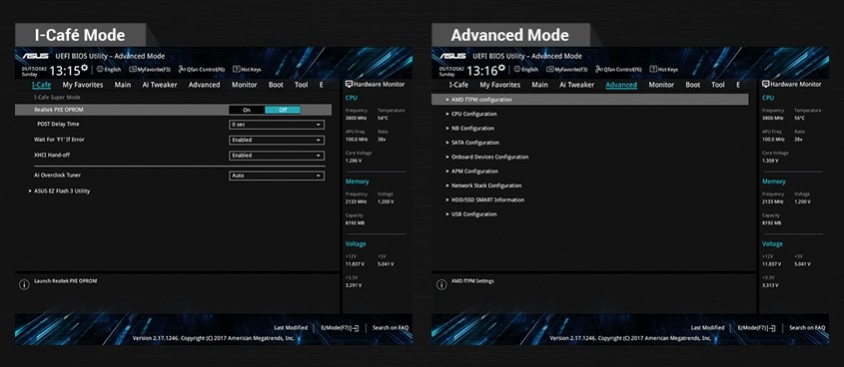This screenshot has height=367, width=844.
Task: Click Last Modified in the Advanced Mode screen footer
Action: coord(707,328)
